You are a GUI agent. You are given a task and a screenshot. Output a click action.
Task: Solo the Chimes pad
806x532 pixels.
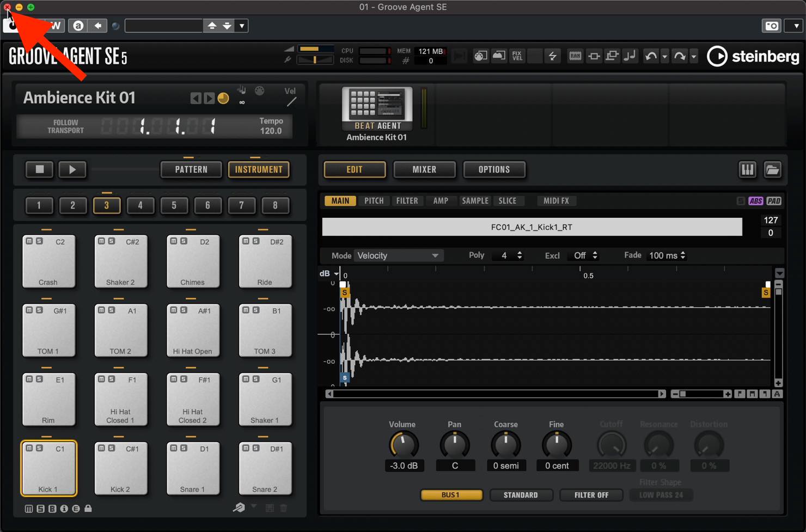[184, 241]
